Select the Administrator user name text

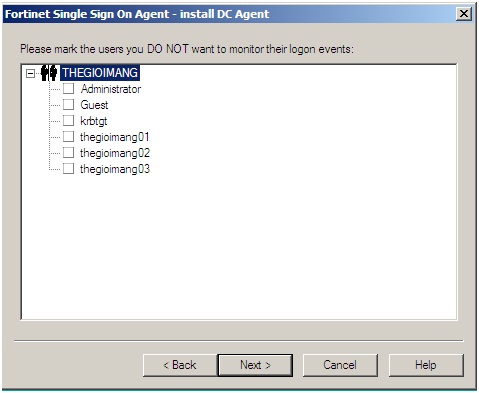[111, 89]
